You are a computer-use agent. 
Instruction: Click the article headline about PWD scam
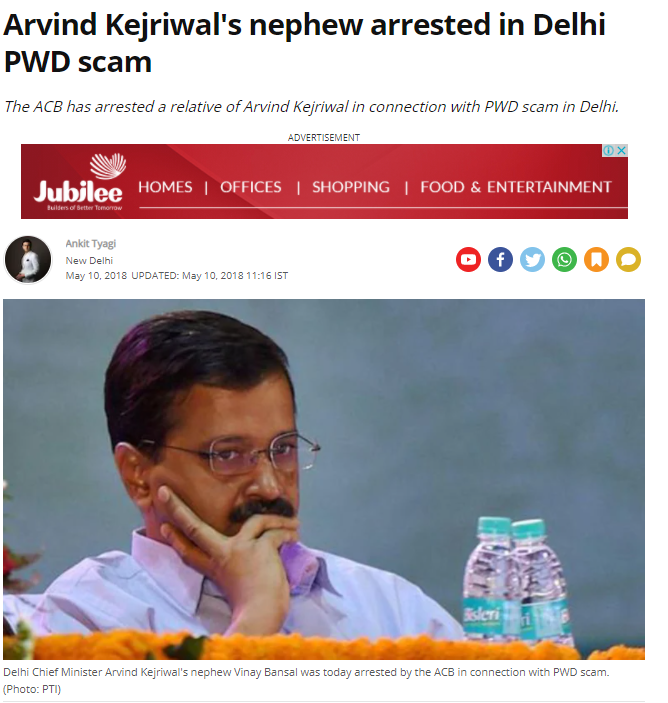click(304, 43)
